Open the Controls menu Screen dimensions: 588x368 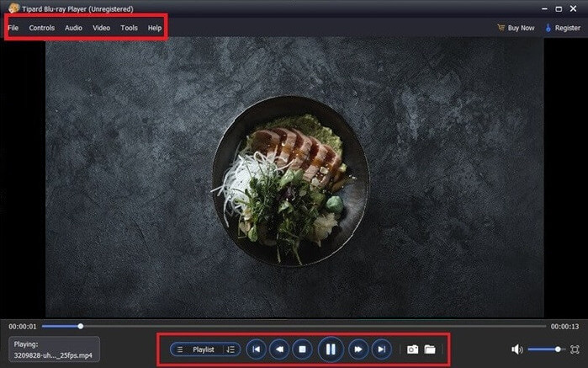point(42,28)
